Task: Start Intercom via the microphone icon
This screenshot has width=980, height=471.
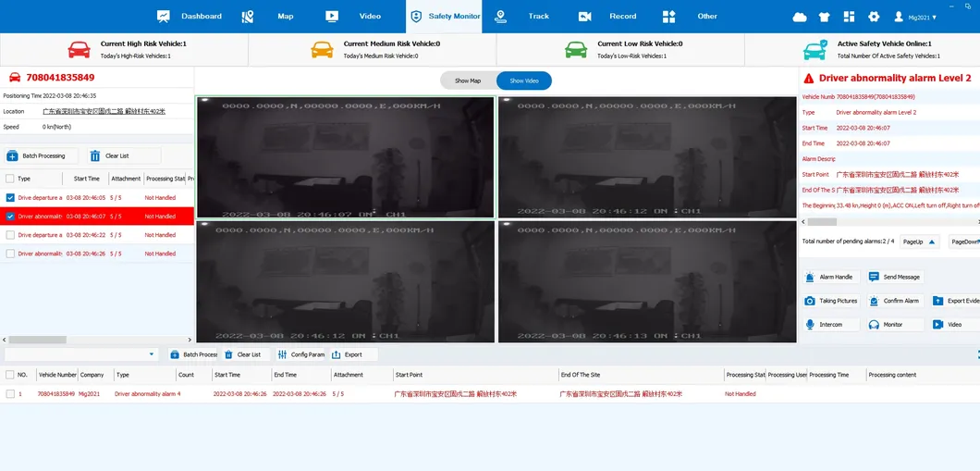Action: [x=810, y=325]
